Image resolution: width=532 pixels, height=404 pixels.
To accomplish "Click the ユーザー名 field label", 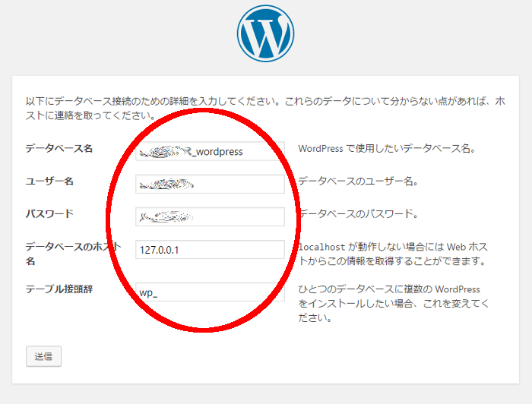I will tap(49, 181).
